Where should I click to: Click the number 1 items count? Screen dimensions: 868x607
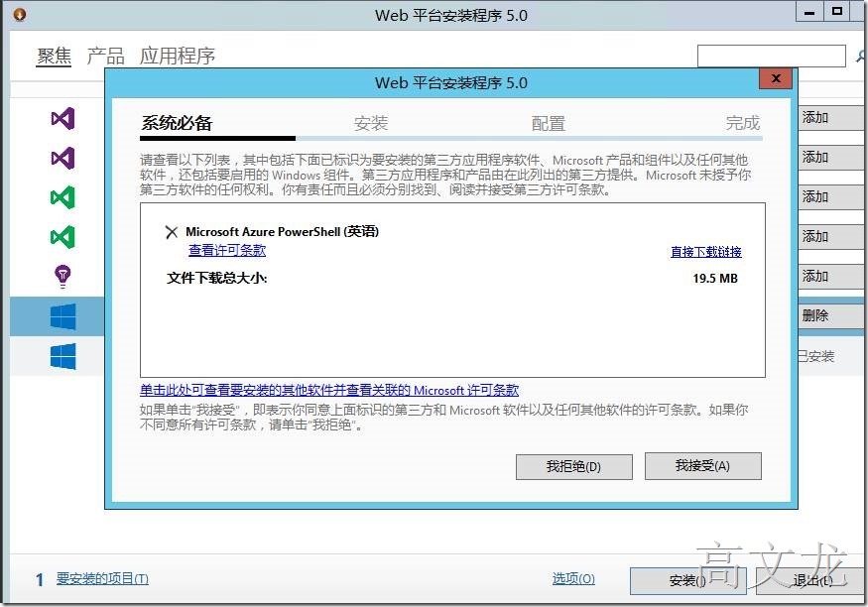click(x=40, y=580)
